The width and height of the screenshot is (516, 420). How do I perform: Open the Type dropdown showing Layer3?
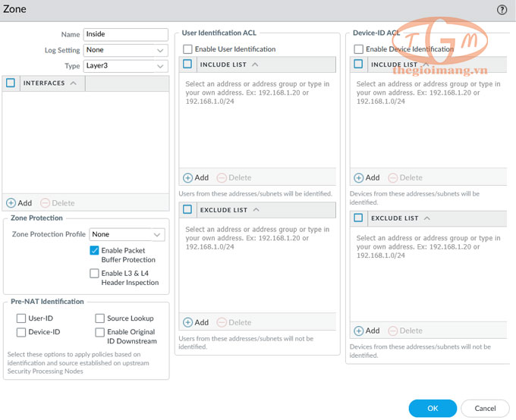pos(126,66)
